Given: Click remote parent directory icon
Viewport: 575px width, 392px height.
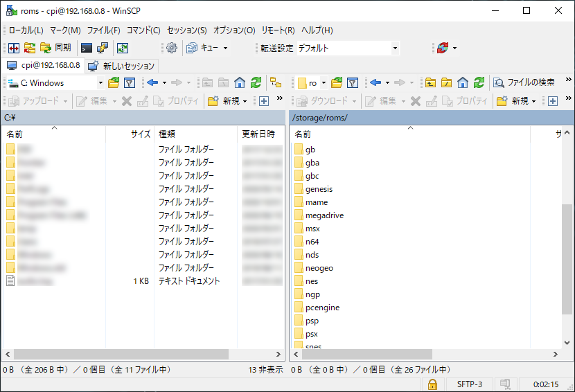Looking at the screenshot, I should (430, 83).
